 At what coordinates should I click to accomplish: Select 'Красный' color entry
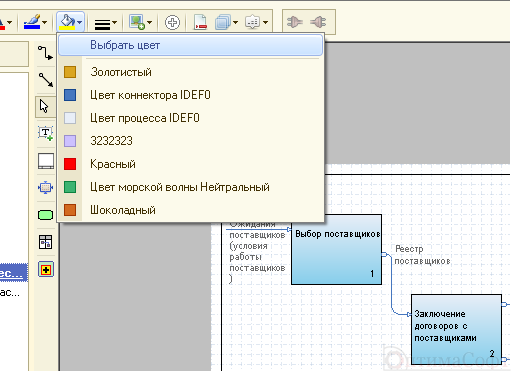click(191, 164)
